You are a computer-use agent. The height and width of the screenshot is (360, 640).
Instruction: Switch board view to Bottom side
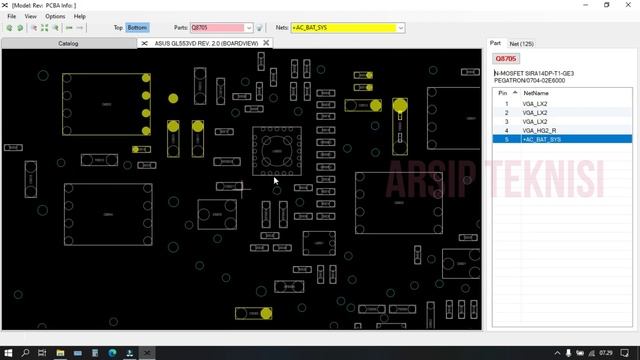coord(137,27)
